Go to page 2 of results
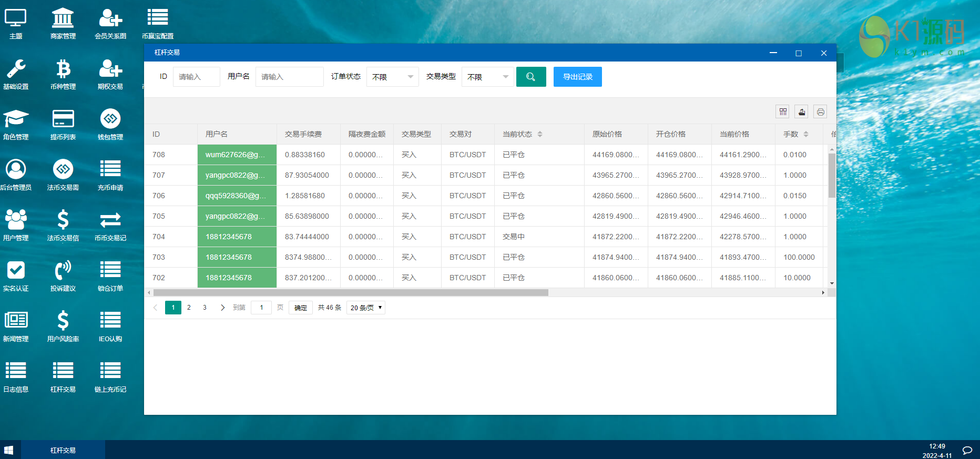The width and height of the screenshot is (980, 459). [189, 308]
